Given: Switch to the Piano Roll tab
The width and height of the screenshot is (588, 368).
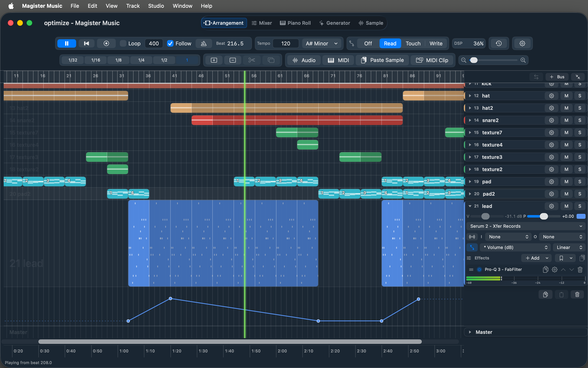Looking at the screenshot, I should click(295, 23).
